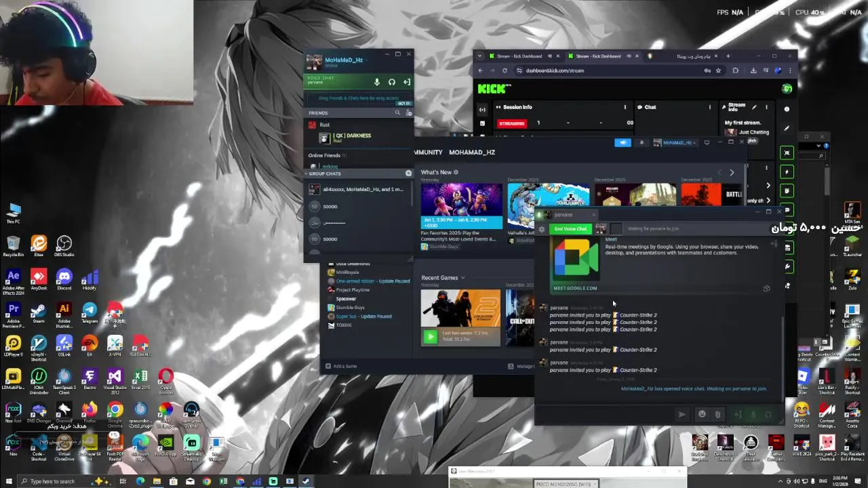Open browser extensions puzzle icon

pos(735,70)
